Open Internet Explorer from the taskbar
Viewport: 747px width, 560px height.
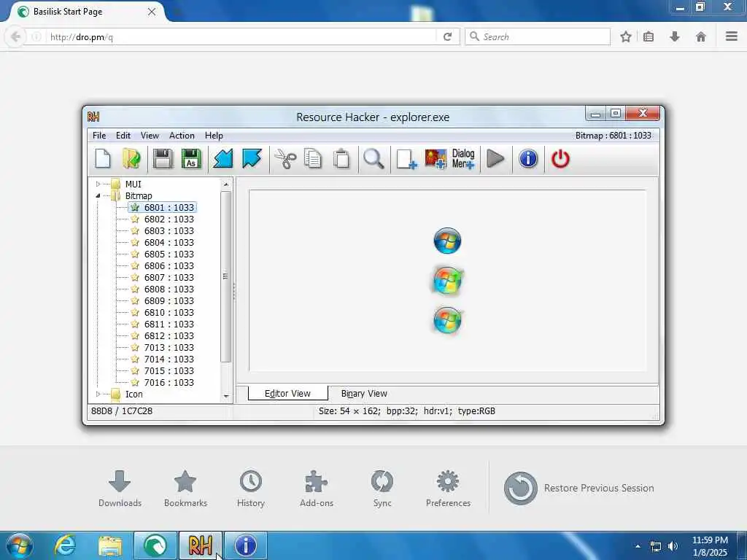(65, 545)
